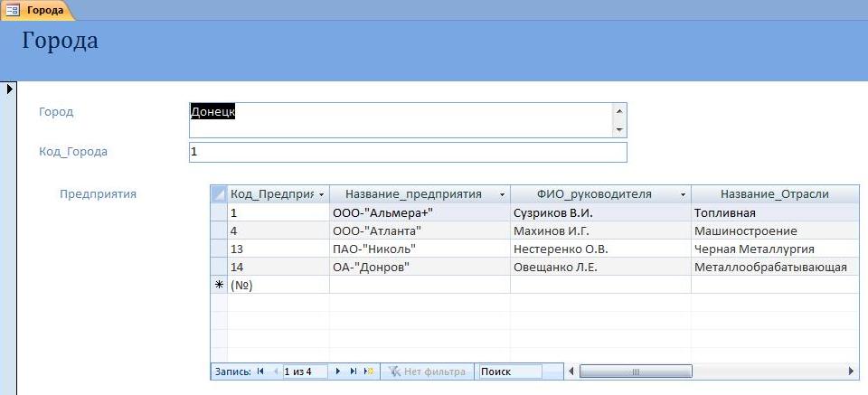Create new blank record with star icon
This screenshot has height=395, width=868.
[x=369, y=371]
